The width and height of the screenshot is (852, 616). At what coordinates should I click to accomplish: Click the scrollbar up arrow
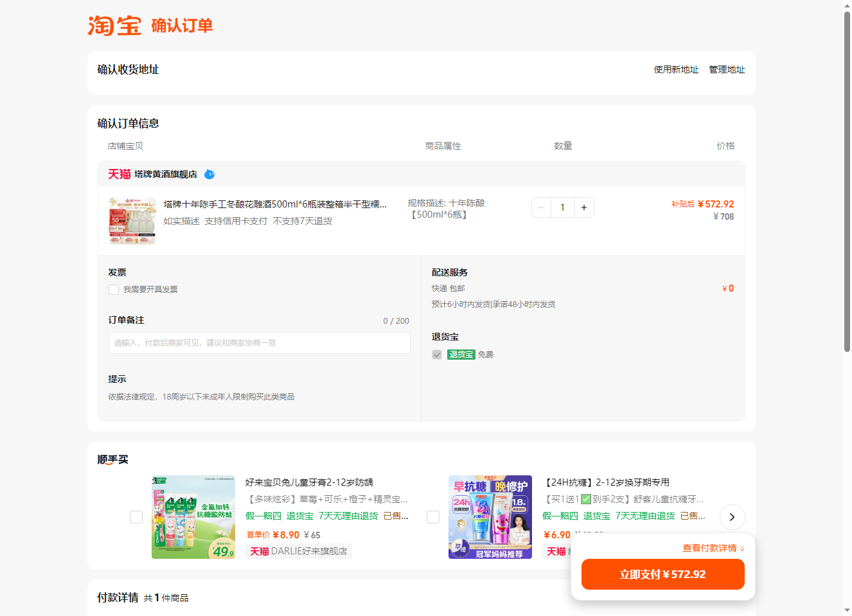pyautogui.click(x=847, y=5)
